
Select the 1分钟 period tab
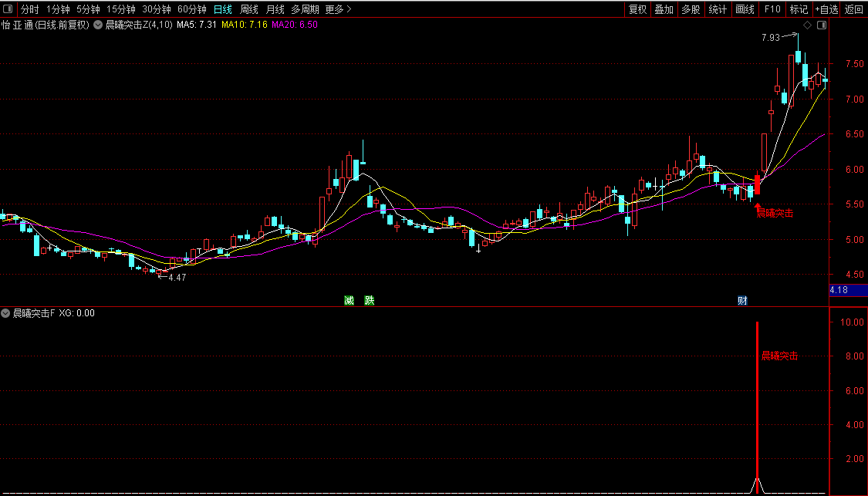pyautogui.click(x=58, y=9)
